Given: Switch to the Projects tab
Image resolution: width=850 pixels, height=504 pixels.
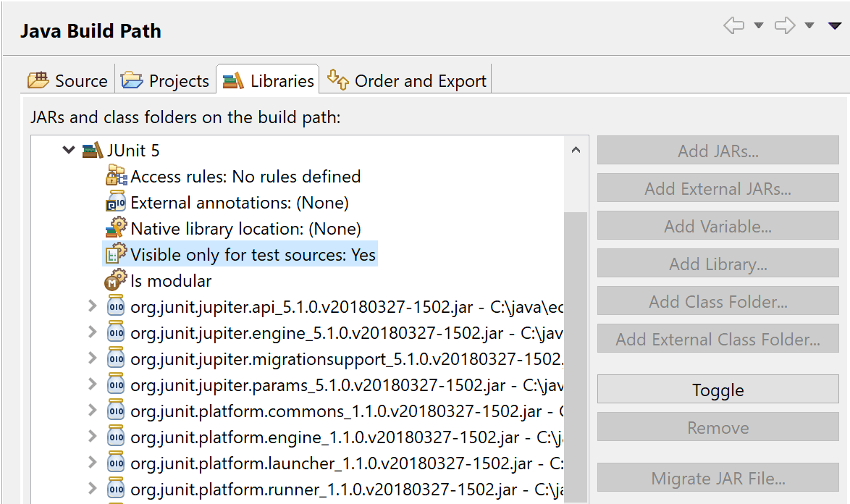Looking at the screenshot, I should pyautogui.click(x=165, y=81).
